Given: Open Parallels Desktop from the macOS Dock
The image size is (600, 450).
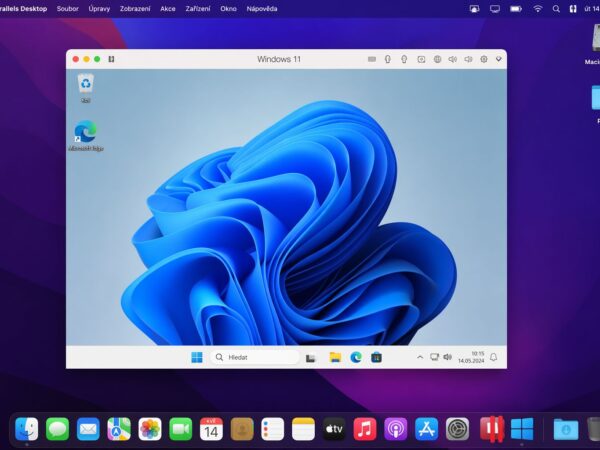Looking at the screenshot, I should click(490, 429).
